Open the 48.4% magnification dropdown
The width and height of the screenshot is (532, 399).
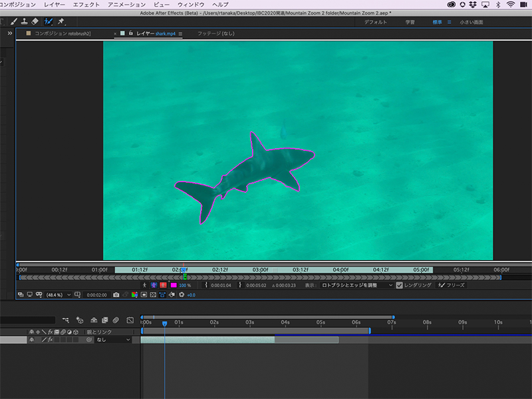pyautogui.click(x=58, y=295)
